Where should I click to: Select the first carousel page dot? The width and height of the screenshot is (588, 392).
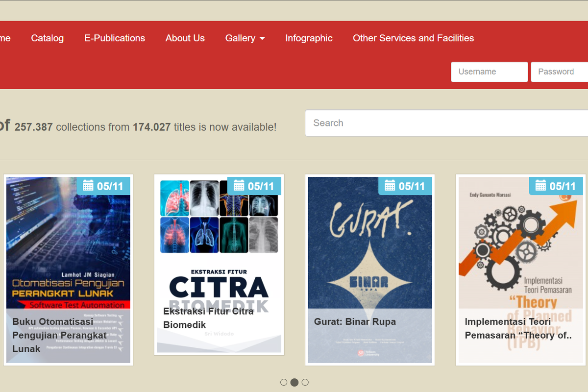click(x=284, y=382)
